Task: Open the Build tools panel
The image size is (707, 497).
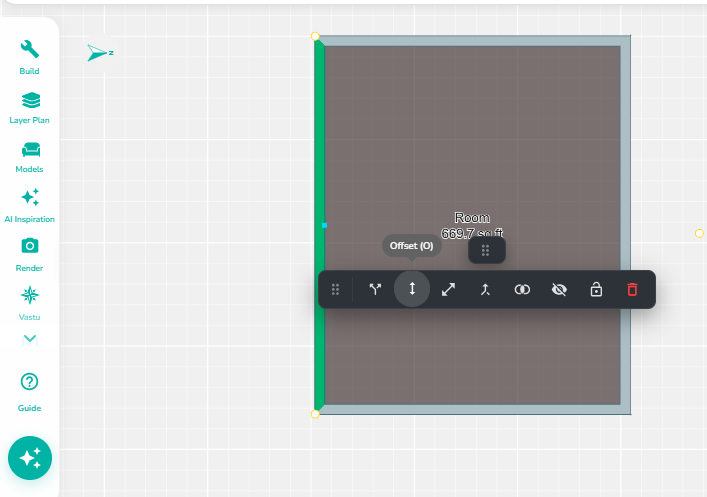Action: pos(29,58)
